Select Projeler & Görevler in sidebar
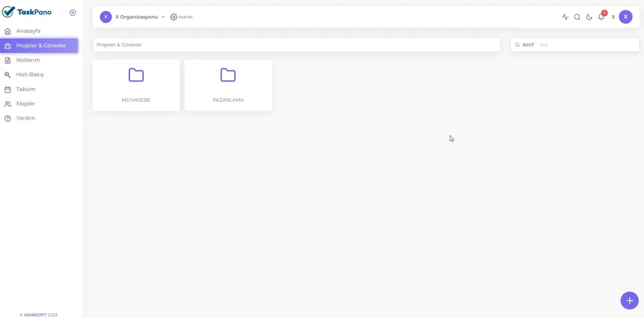 39,46
